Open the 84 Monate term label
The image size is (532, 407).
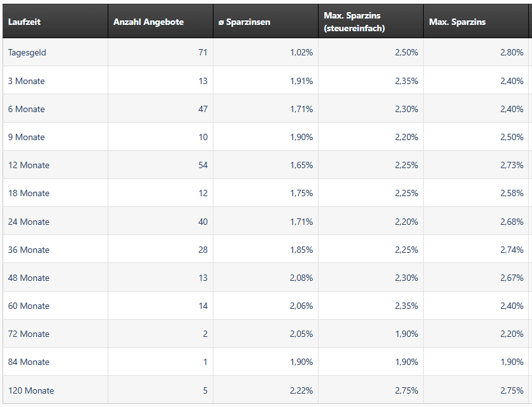(x=29, y=362)
